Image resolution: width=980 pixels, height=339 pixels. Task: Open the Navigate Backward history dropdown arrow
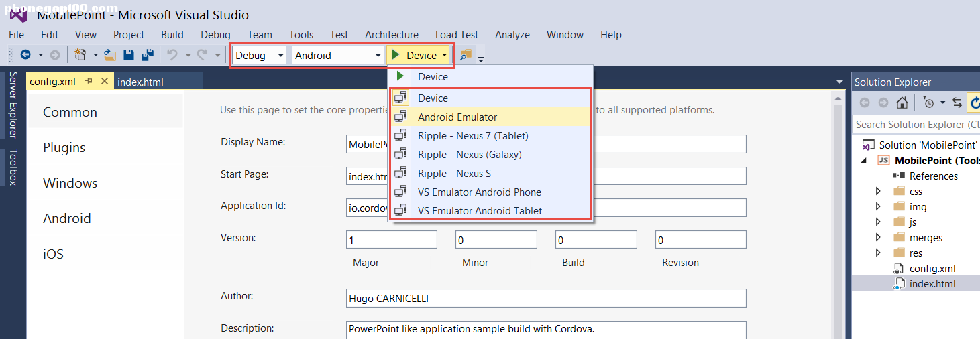40,56
